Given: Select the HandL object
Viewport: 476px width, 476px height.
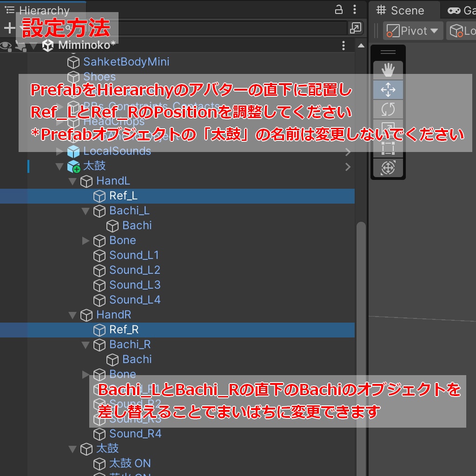Looking at the screenshot, I should [113, 181].
